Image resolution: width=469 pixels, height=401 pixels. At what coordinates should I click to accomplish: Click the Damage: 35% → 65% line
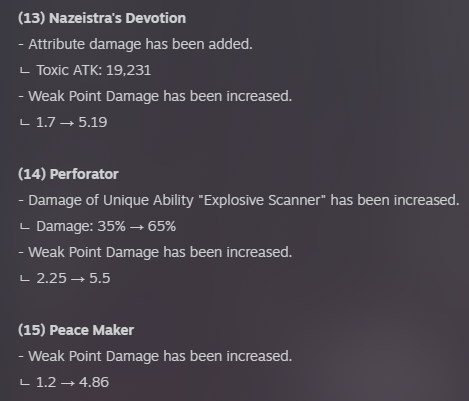106,226
